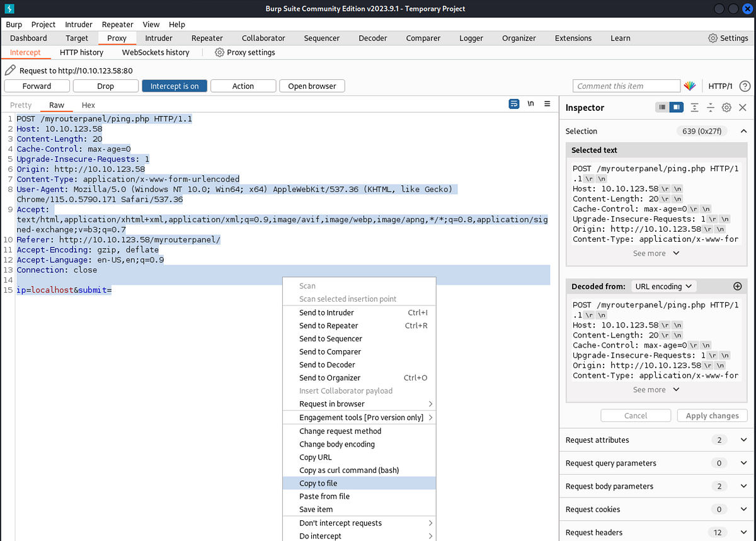
Task: Click collapse all sections icon in Inspector
Action: point(710,108)
